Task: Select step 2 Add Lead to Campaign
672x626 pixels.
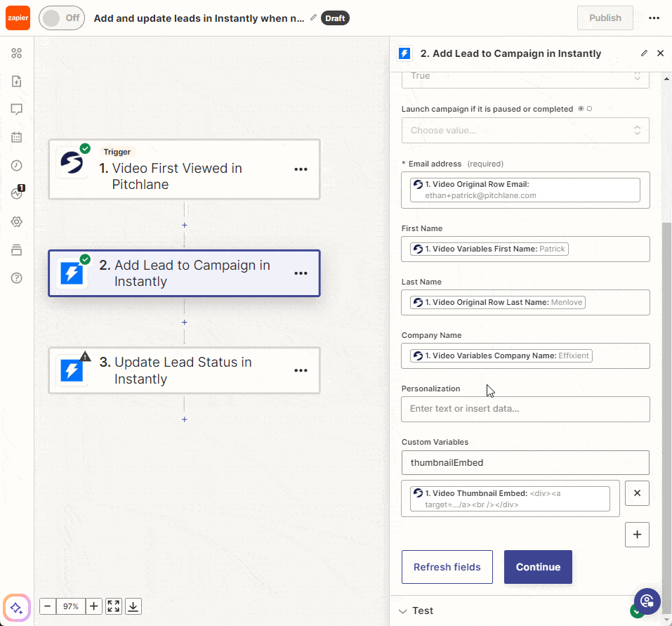Action: (x=184, y=273)
